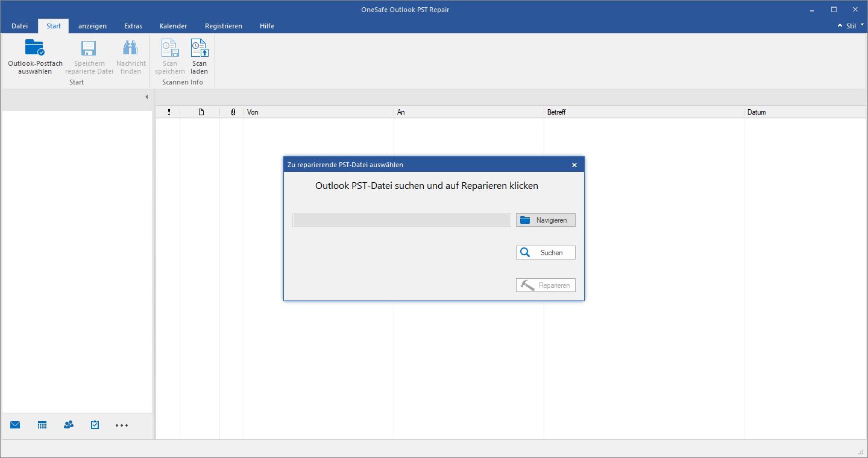Collapse the left folder pane arrow
This screenshot has height=458, width=868.
[146, 97]
